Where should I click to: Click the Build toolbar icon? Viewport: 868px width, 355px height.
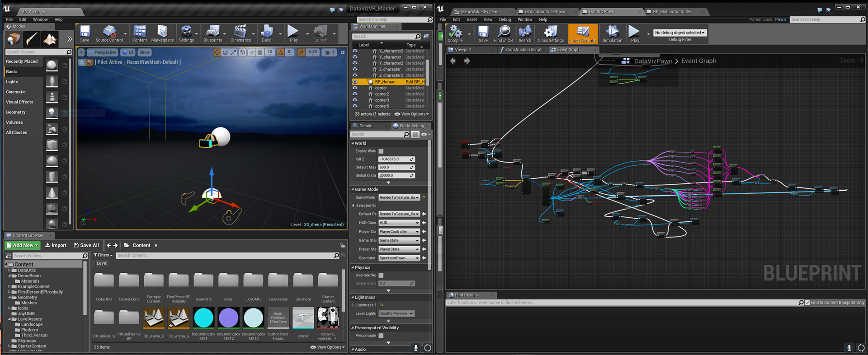click(267, 34)
